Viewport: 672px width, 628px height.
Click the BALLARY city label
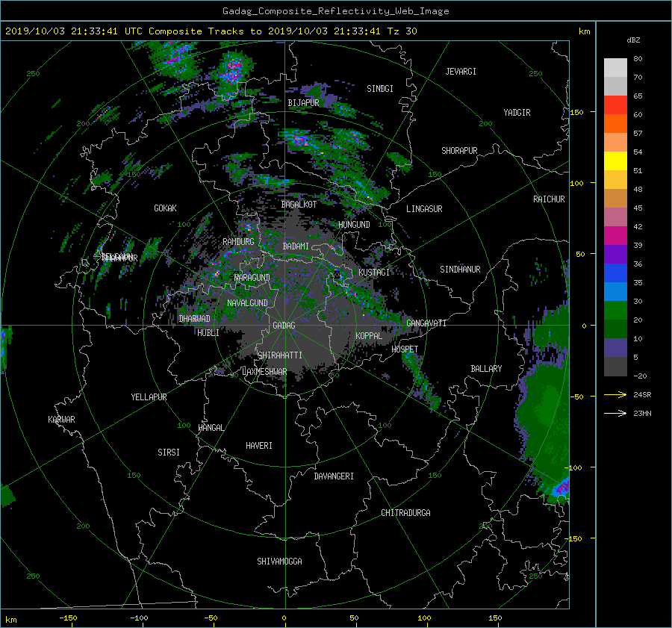click(486, 369)
